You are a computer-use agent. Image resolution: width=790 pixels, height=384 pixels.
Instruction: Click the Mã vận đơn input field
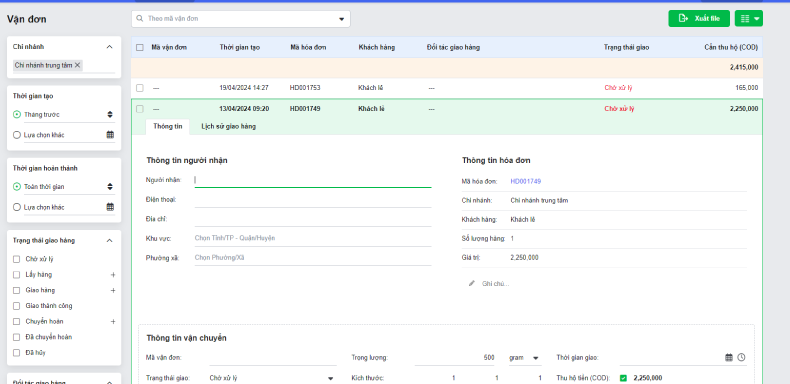273,358
